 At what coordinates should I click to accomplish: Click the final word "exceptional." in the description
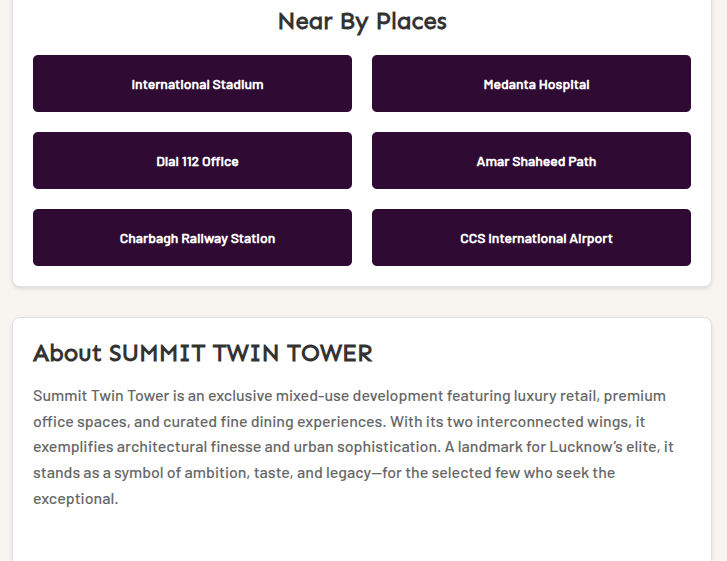pos(75,498)
